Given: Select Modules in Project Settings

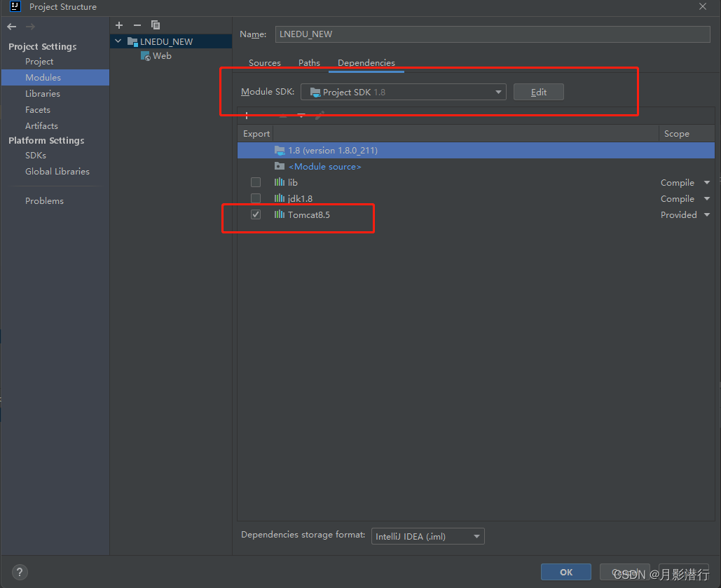Looking at the screenshot, I should pos(55,77).
